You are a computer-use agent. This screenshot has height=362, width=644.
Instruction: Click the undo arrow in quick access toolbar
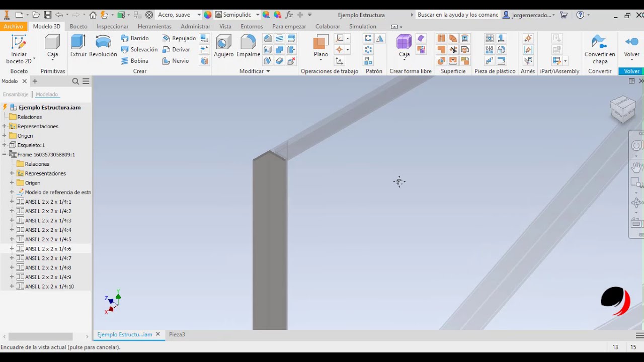pos(59,15)
